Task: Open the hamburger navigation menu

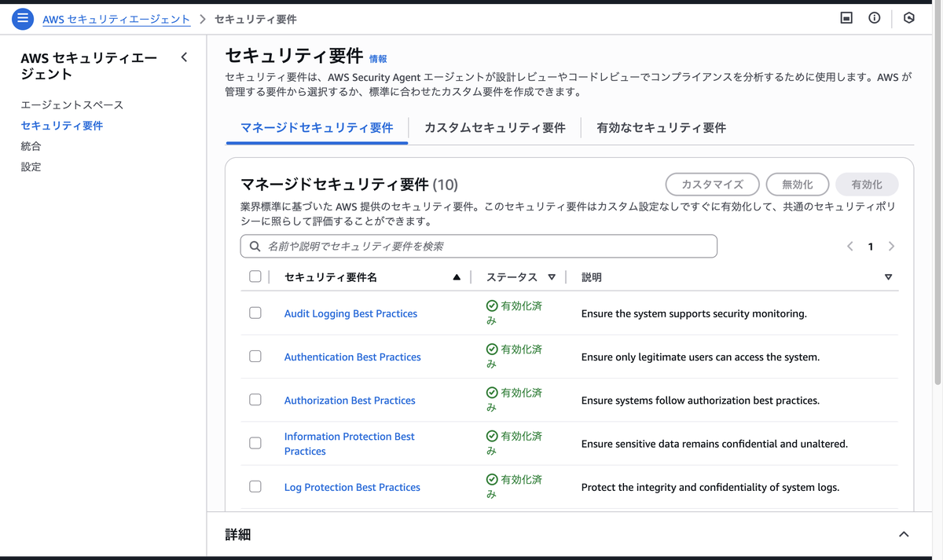Action: pyautogui.click(x=23, y=18)
